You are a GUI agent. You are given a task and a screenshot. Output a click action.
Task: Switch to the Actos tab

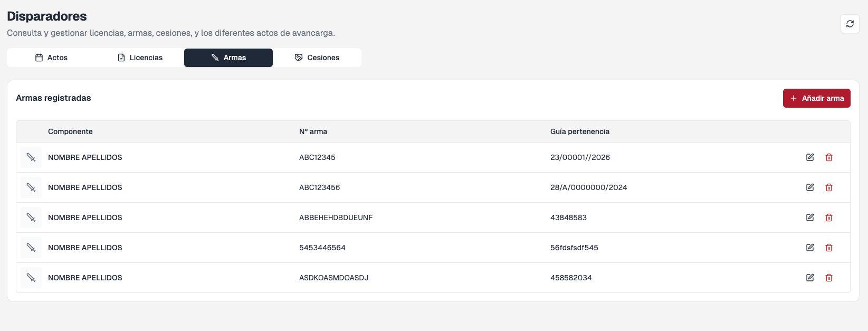(51, 58)
